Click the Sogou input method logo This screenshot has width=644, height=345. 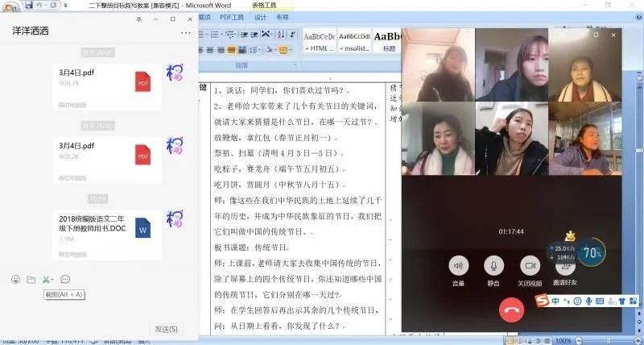[x=544, y=301]
